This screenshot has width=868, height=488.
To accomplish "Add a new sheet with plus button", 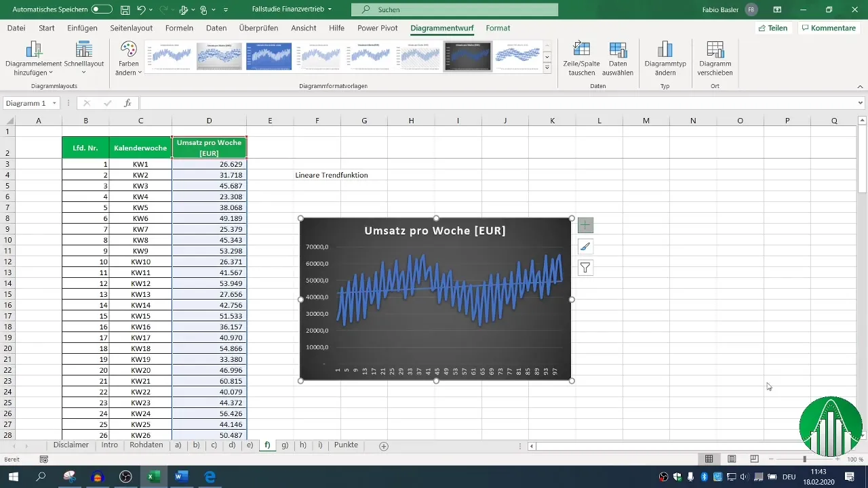I will click(x=384, y=446).
